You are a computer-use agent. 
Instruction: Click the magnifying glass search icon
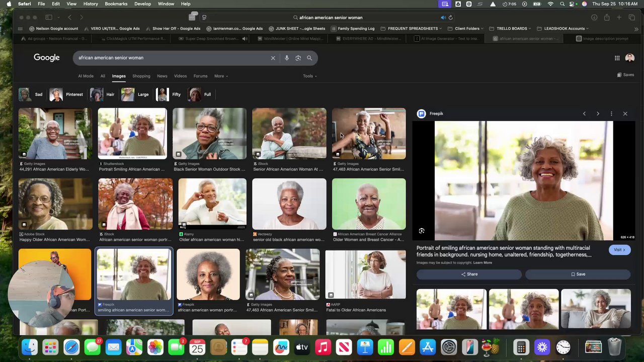[x=309, y=58]
